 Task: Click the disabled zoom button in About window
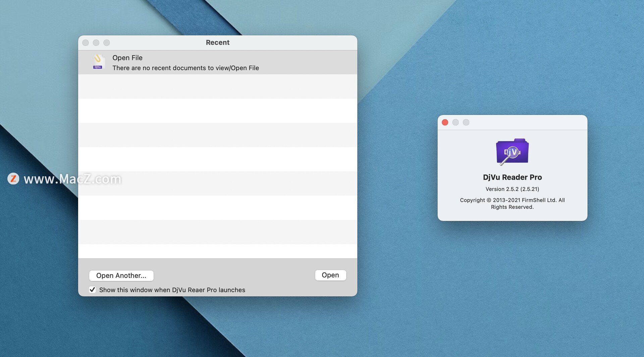tap(466, 122)
